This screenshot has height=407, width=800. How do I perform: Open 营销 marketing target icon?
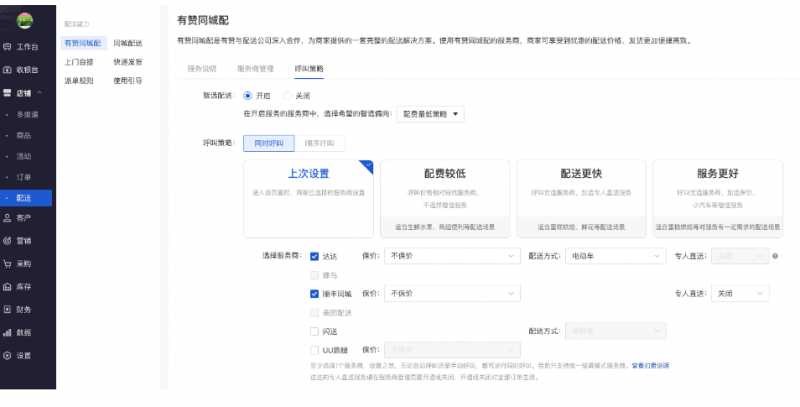(x=7, y=241)
